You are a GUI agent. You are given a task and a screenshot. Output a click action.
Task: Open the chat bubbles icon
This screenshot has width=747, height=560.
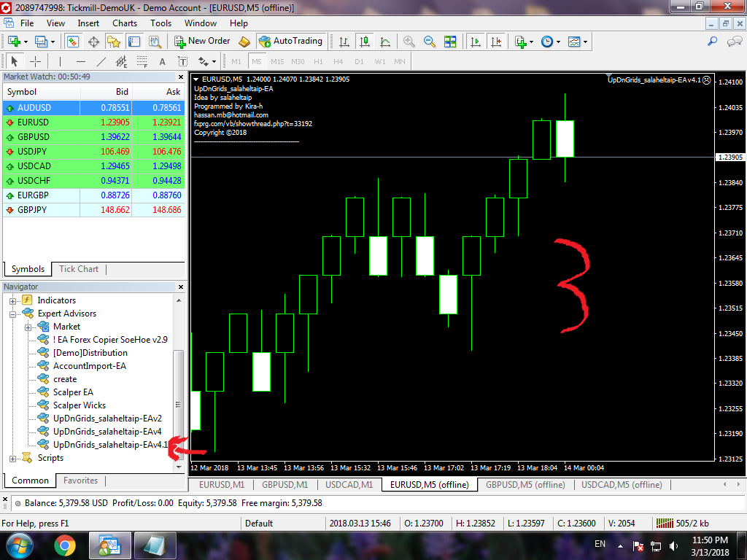coord(734,42)
